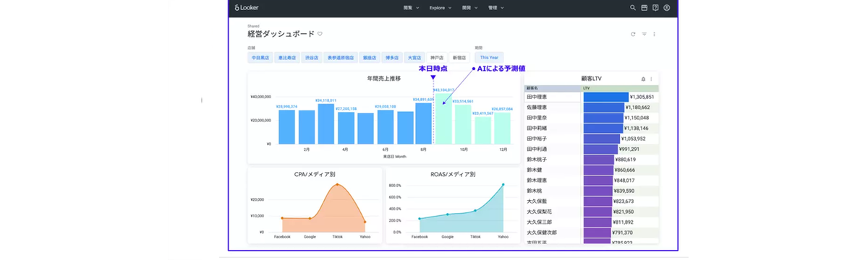Image resolution: width=868 pixels, height=260 pixels.
Task: Open the dashboard three-dot actions menu
Action: (655, 34)
